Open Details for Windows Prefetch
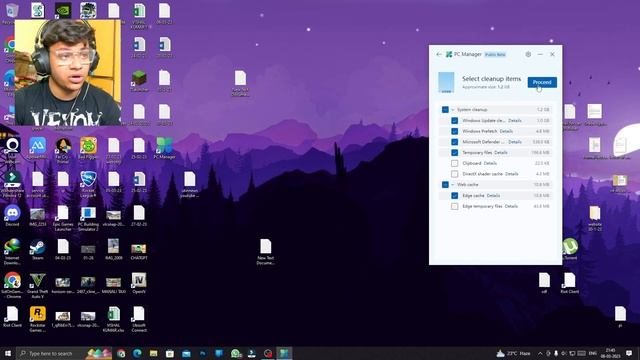Image resolution: width=640 pixels, height=360 pixels. (506, 131)
